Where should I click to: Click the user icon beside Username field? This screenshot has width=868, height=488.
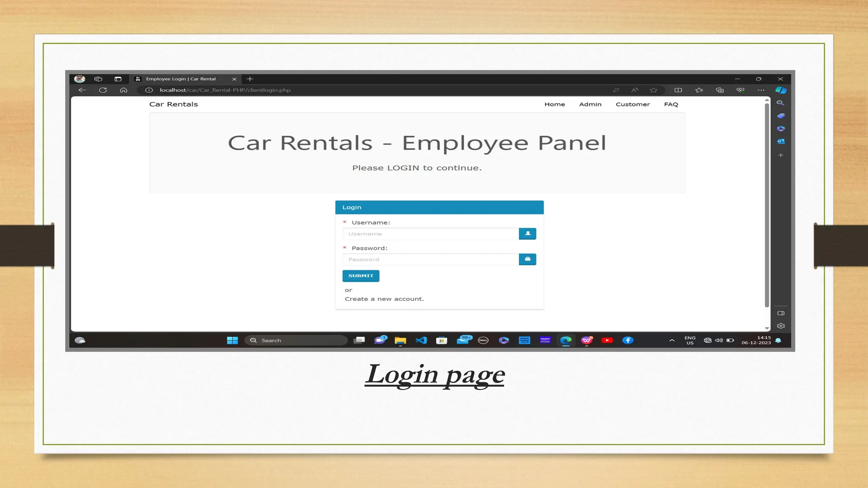coord(528,234)
